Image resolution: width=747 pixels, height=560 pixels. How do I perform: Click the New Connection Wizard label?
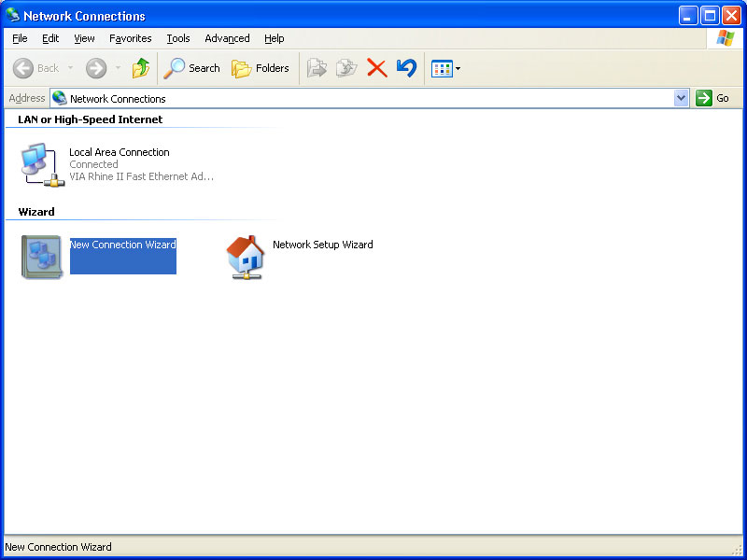(x=123, y=245)
